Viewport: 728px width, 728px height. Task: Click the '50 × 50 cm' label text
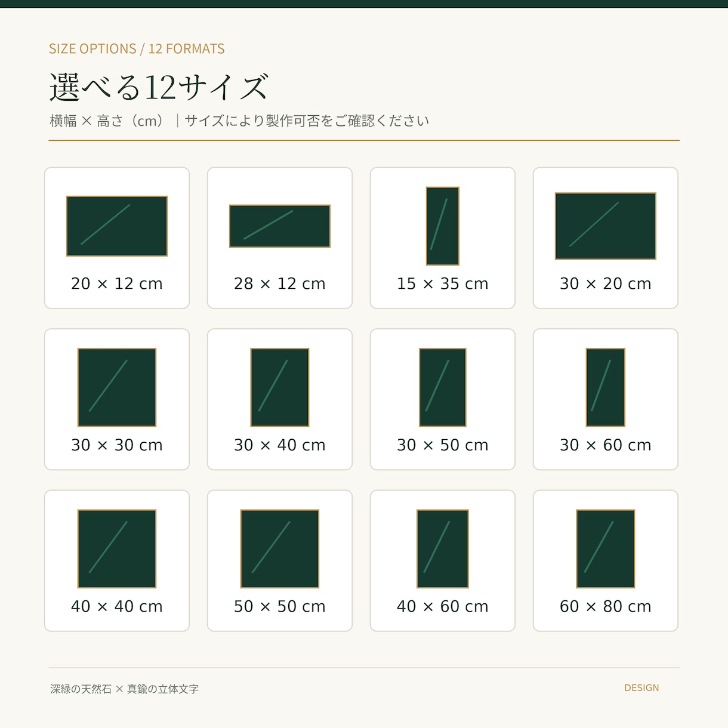point(280,606)
